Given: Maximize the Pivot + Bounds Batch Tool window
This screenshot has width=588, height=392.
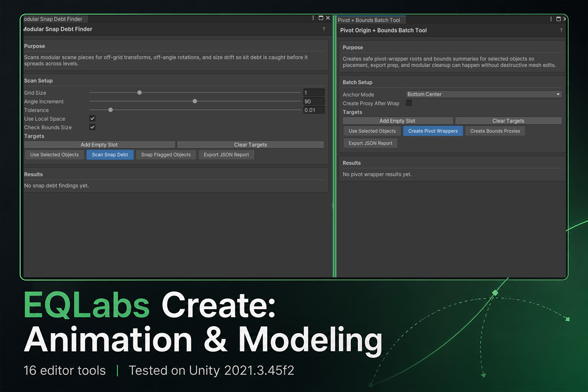Looking at the screenshot, I should pyautogui.click(x=559, y=19).
